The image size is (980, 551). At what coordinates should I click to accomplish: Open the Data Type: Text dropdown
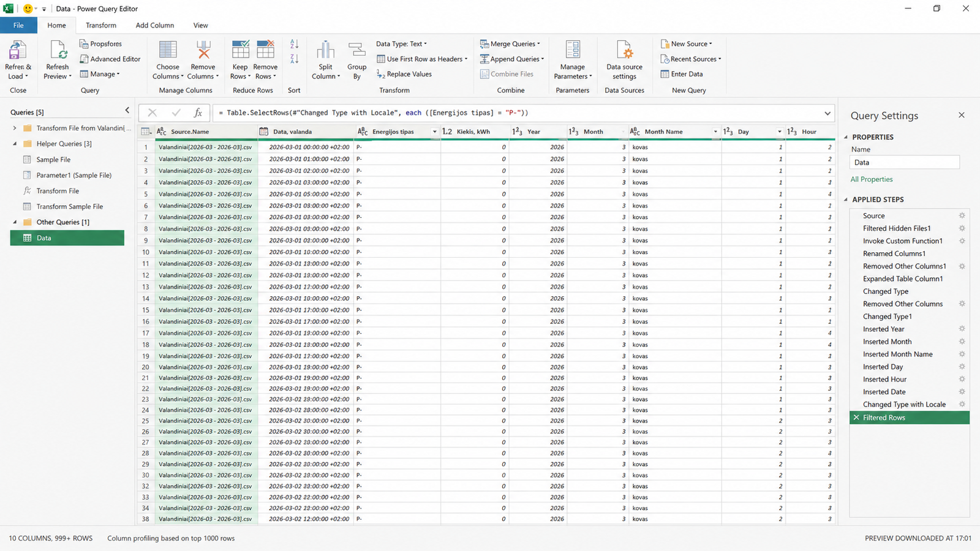[x=402, y=44]
